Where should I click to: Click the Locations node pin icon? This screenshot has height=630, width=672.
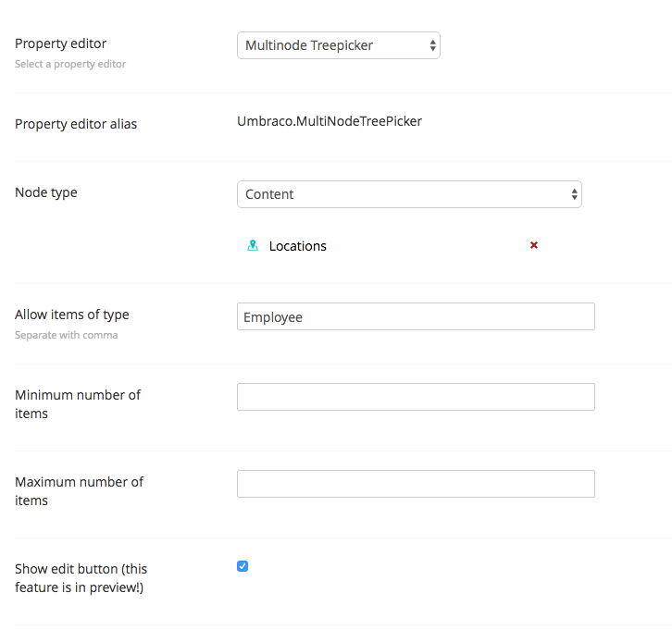coord(253,246)
